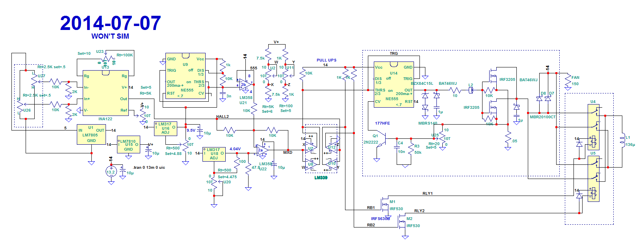Click the 177HFE text
This screenshot has width=644, height=248.
tap(382, 123)
